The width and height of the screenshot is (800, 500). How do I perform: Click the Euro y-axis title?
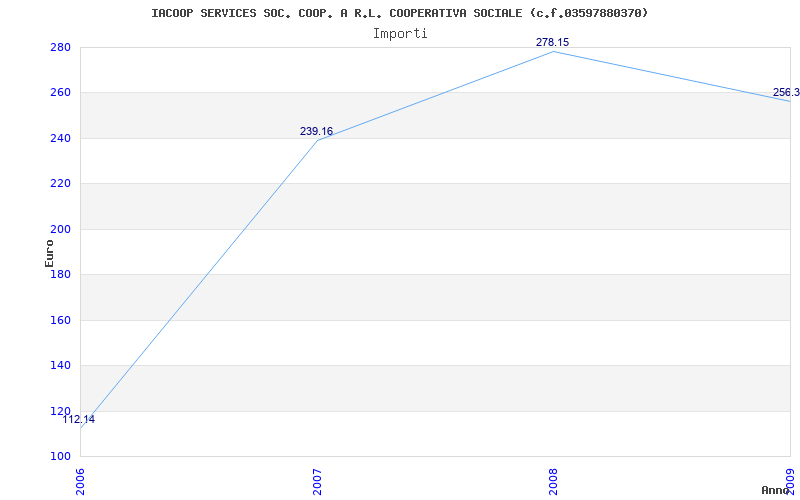pos(49,254)
